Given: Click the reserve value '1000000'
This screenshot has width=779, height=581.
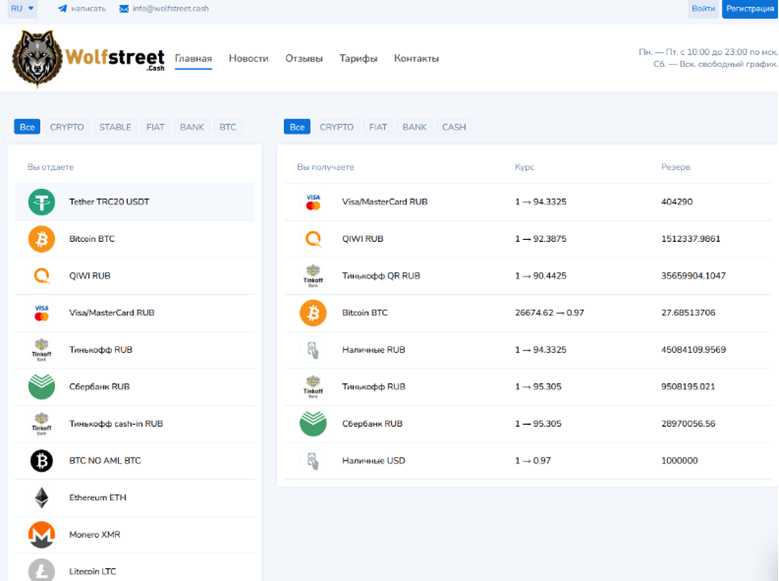Looking at the screenshot, I should [x=680, y=461].
